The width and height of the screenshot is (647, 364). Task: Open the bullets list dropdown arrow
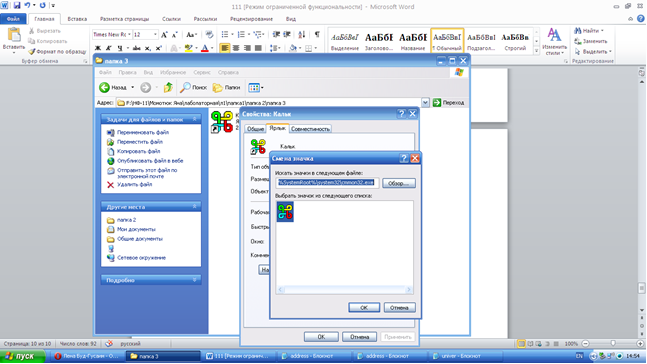(232, 35)
